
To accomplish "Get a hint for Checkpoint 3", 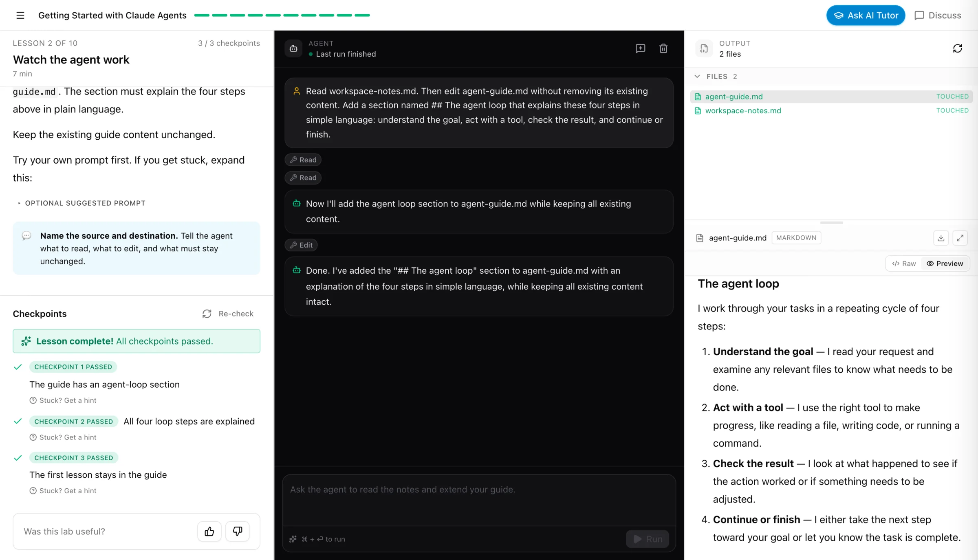I will [63, 491].
